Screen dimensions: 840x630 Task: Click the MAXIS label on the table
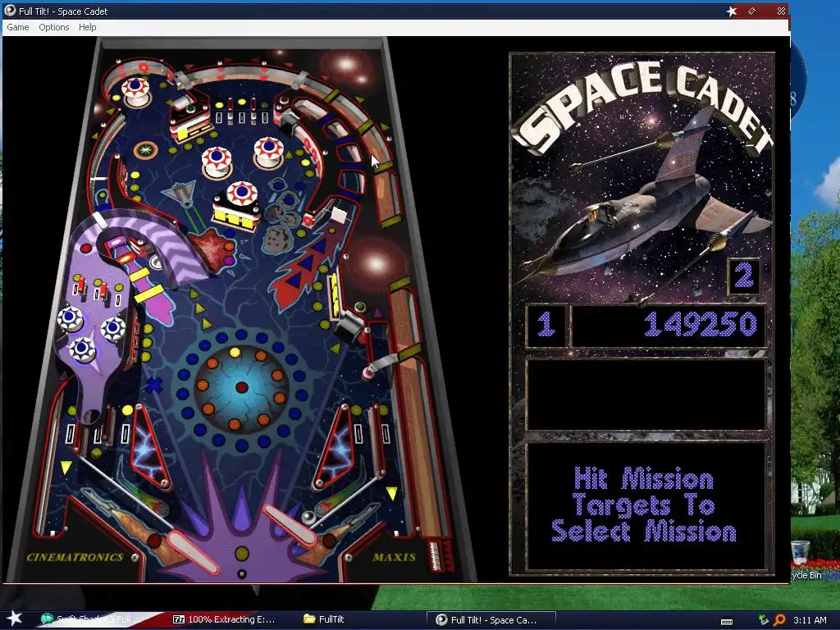point(394,557)
